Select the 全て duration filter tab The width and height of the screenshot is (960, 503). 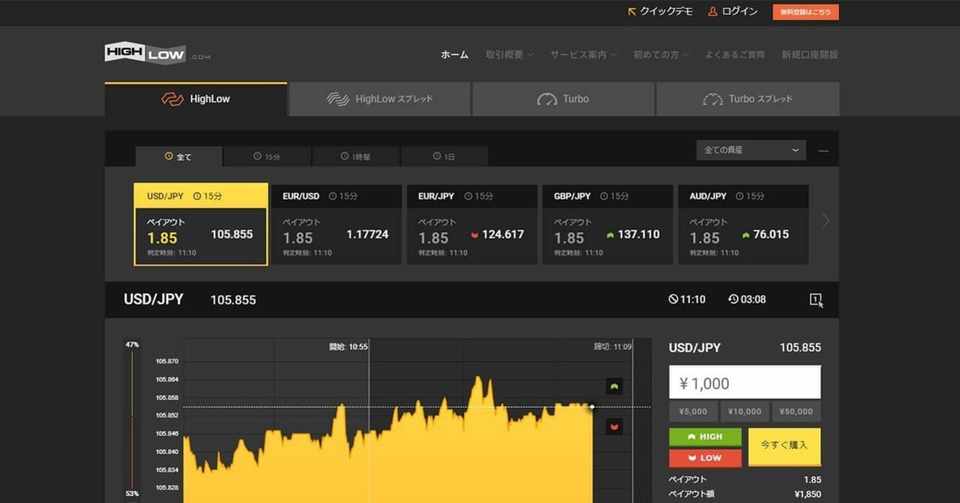pos(179,156)
